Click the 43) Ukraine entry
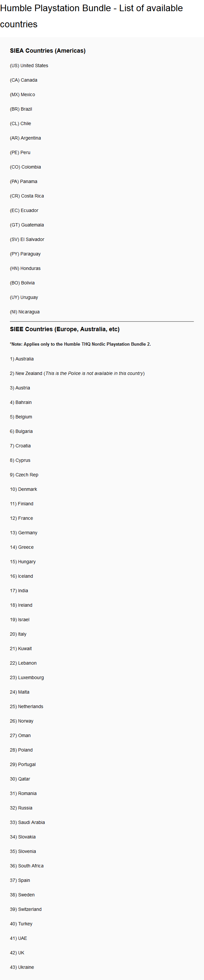Image resolution: width=204 pixels, height=980 pixels. 22,967
